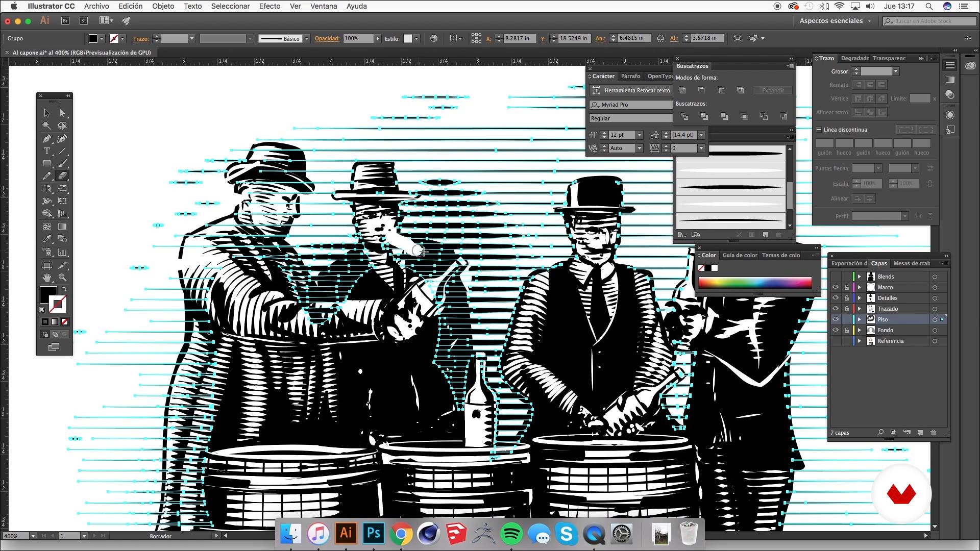
Task: Select the Lasso tool
Action: pyautogui.click(x=62, y=126)
